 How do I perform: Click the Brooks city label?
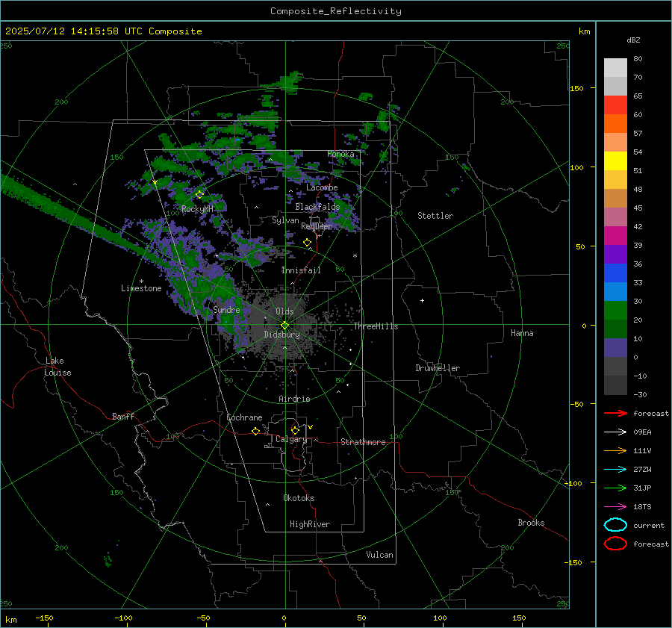[531, 523]
